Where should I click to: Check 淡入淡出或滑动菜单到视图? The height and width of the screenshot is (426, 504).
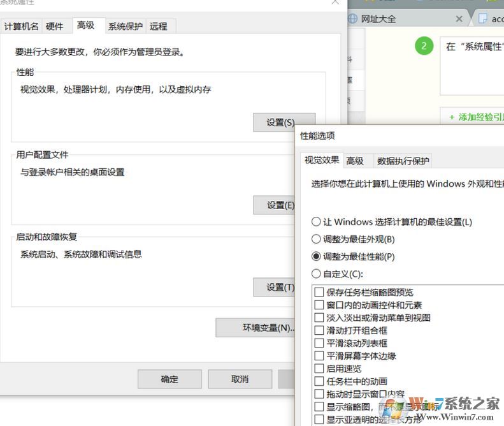pos(319,318)
